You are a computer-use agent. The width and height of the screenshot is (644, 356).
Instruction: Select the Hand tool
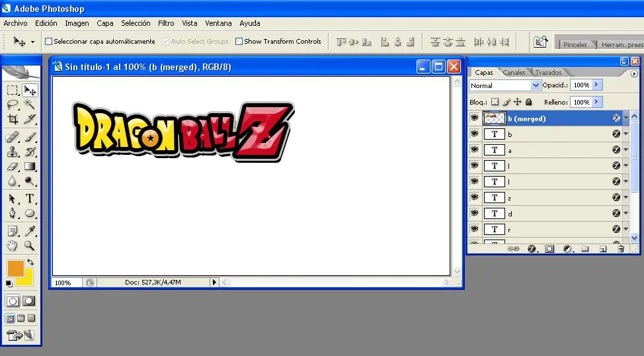click(13, 246)
